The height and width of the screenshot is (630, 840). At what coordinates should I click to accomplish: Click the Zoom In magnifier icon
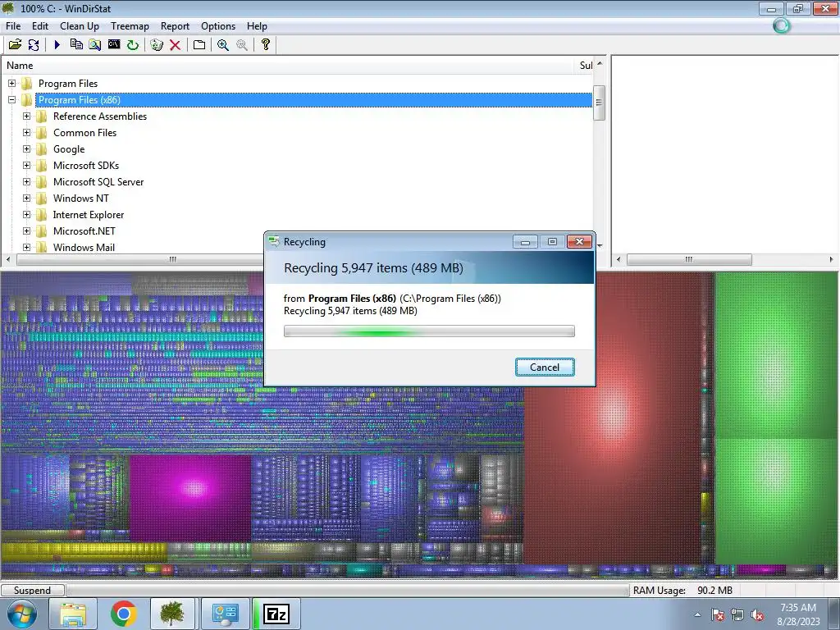tap(223, 44)
